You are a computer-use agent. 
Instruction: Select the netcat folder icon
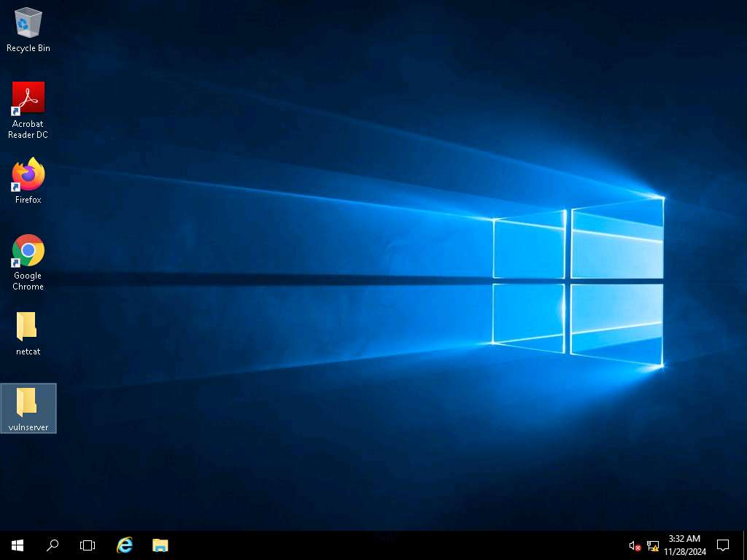tap(27, 327)
